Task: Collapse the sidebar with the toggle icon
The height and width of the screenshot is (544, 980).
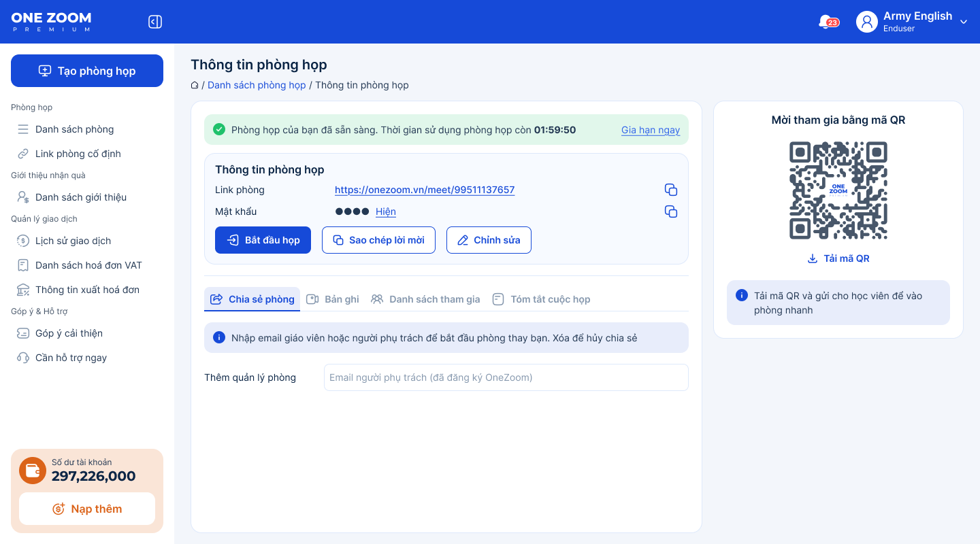Action: click(155, 22)
